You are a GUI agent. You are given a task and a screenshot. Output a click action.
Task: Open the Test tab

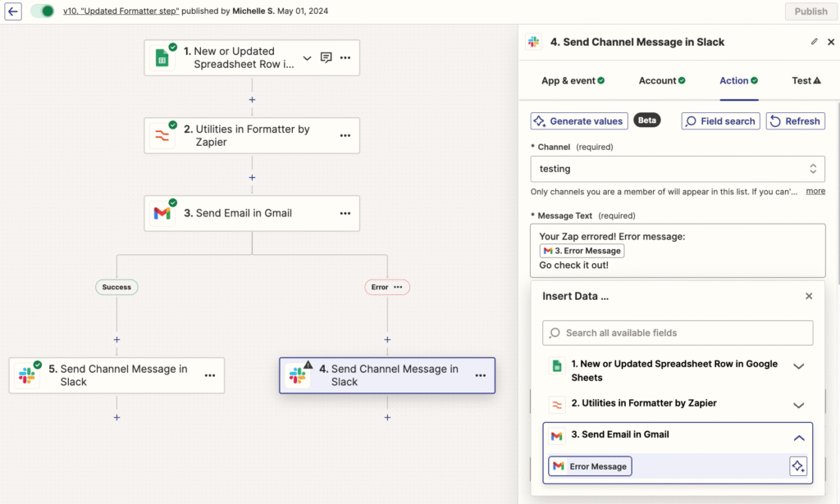806,80
